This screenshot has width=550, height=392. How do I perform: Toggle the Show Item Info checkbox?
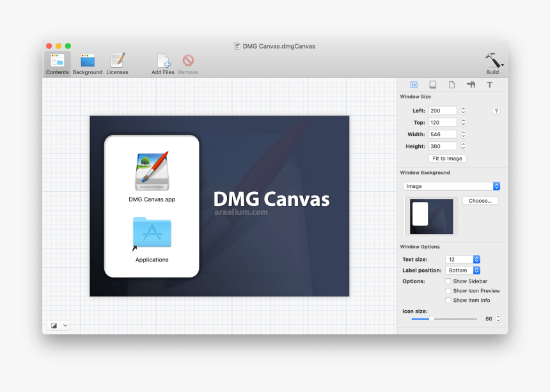[x=448, y=301]
